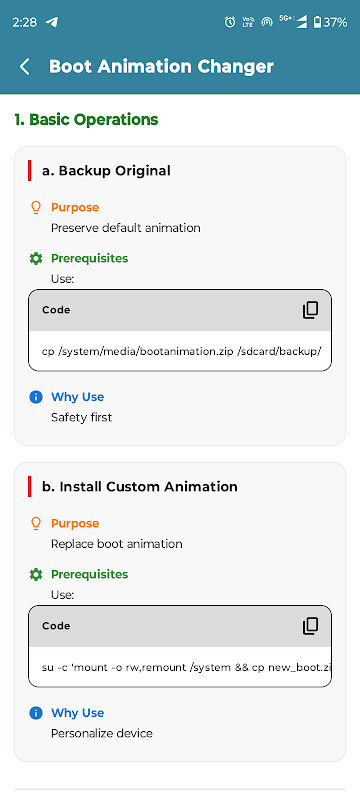This screenshot has height=800, width=360.
Task: Tap the info icon above Personalize device
Action: 36,713
